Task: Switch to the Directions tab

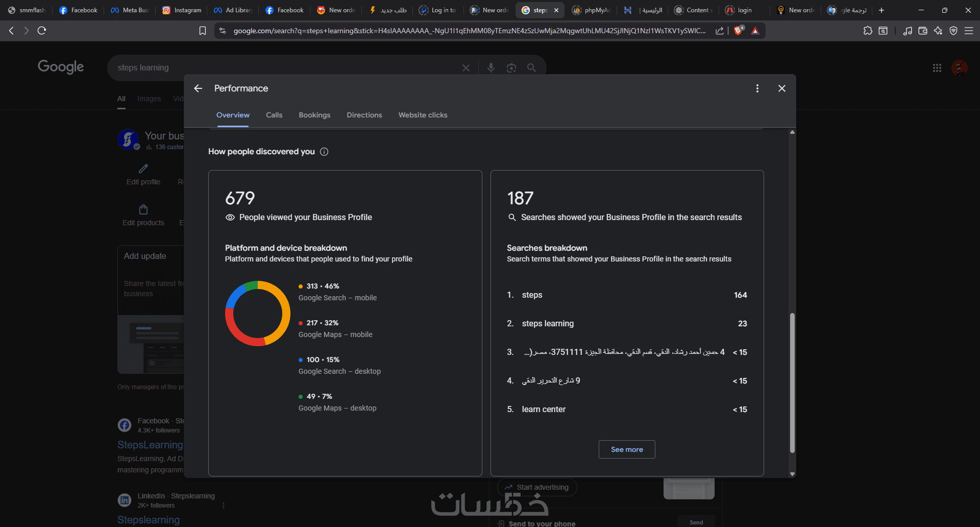Action: (364, 115)
